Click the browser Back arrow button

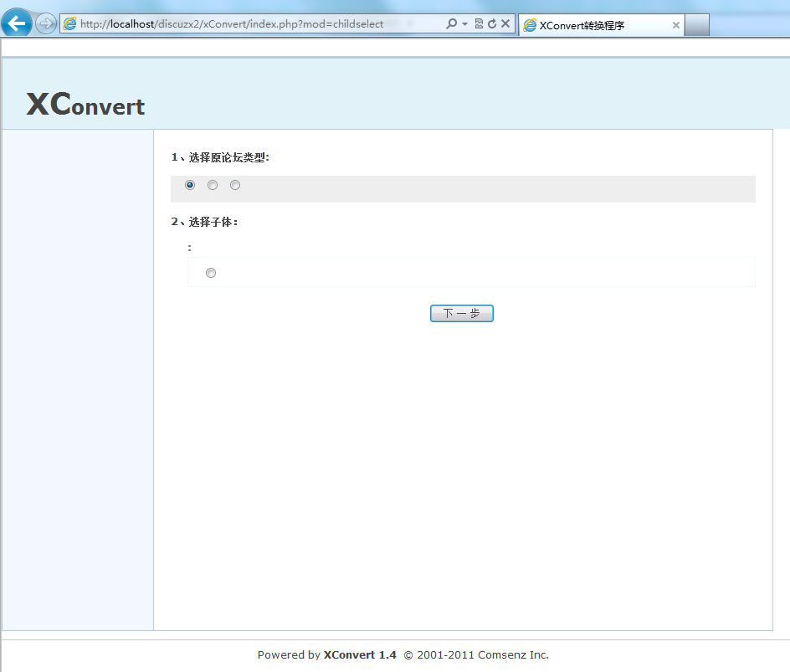click(16, 23)
